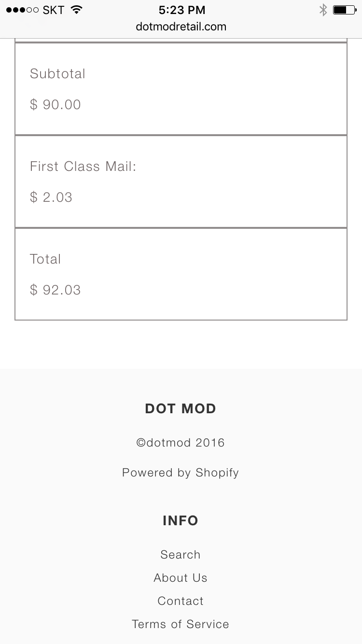
Task: Click the DOT MOD footer heading
Action: tap(181, 409)
